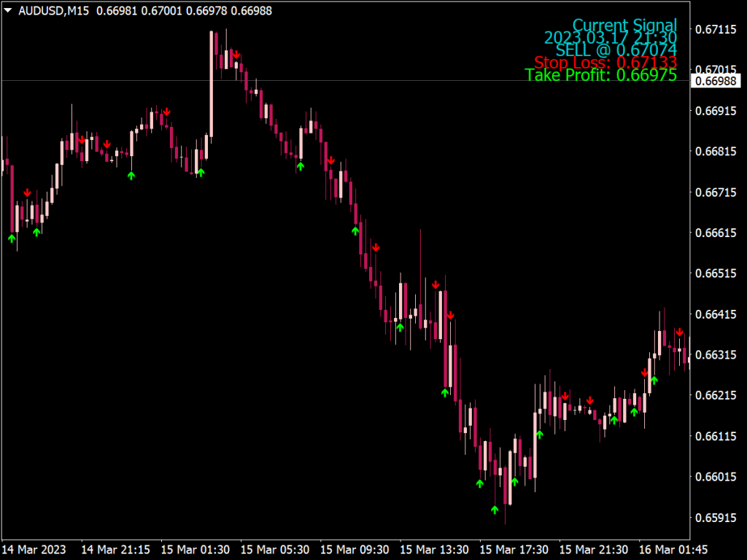The height and width of the screenshot is (560, 747).
Task: Click the 'Take Profit: 0.66975' label
Action: pyautogui.click(x=601, y=75)
